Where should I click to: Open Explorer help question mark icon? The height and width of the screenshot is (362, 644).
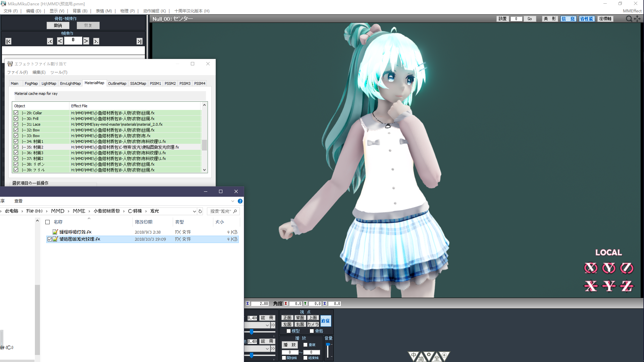click(x=240, y=201)
